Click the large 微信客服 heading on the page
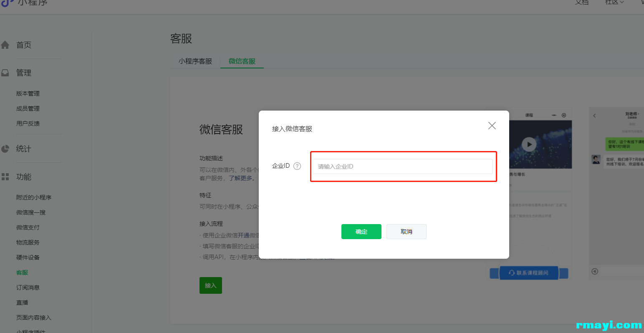Image resolution: width=644 pixels, height=333 pixels. click(x=221, y=129)
